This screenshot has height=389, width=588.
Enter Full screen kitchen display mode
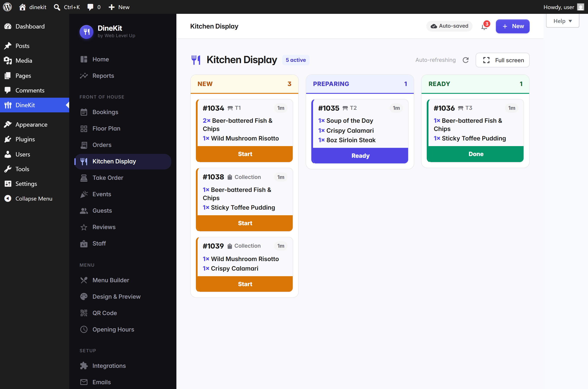pos(502,60)
